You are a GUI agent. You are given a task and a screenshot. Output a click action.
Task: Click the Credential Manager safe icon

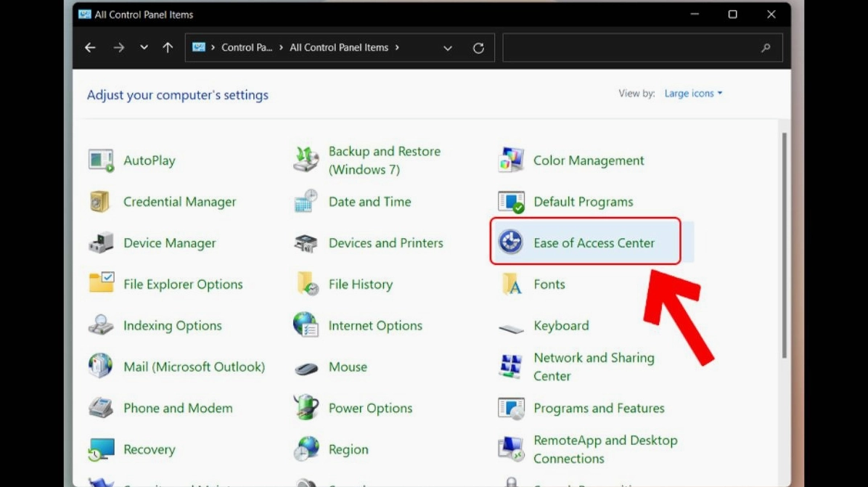click(100, 202)
